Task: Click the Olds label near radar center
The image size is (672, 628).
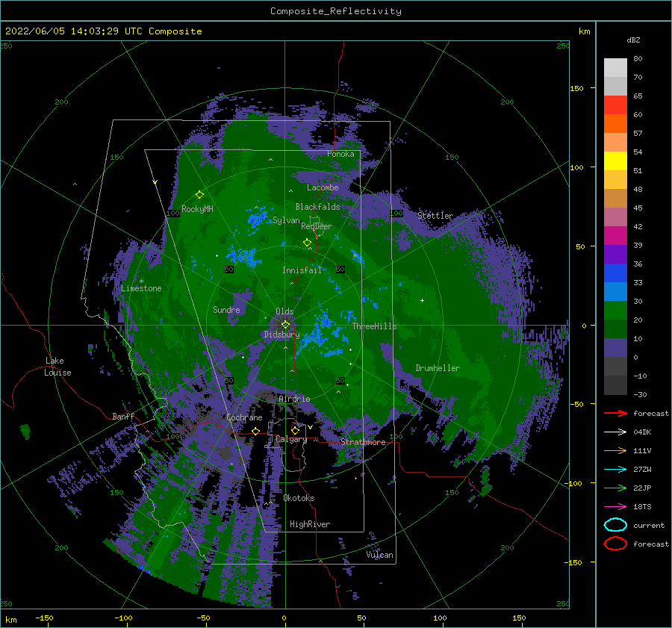Action: (284, 311)
